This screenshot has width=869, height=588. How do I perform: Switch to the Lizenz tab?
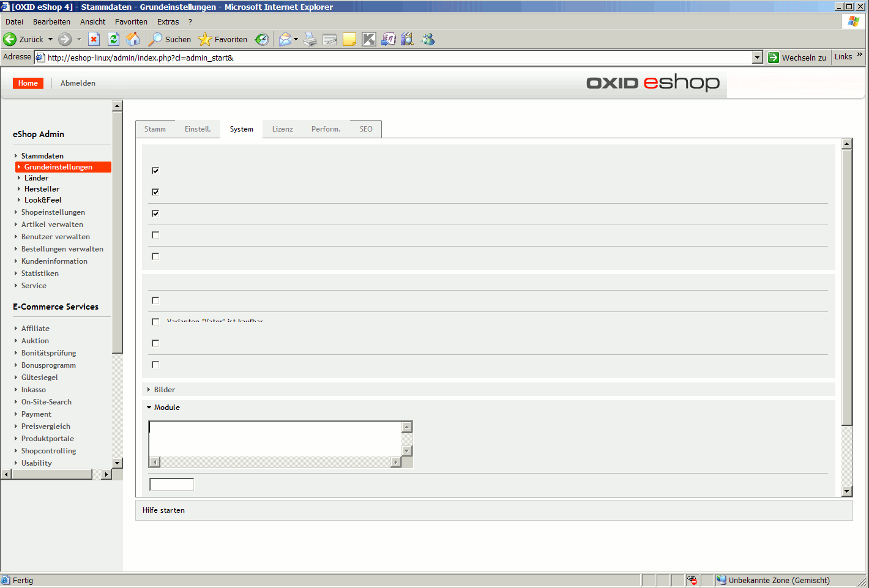click(x=282, y=129)
